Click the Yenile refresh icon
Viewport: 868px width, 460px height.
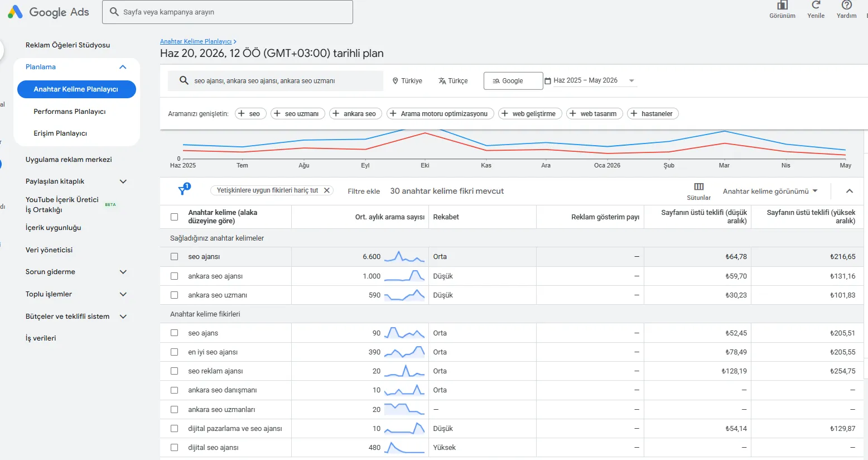816,5
